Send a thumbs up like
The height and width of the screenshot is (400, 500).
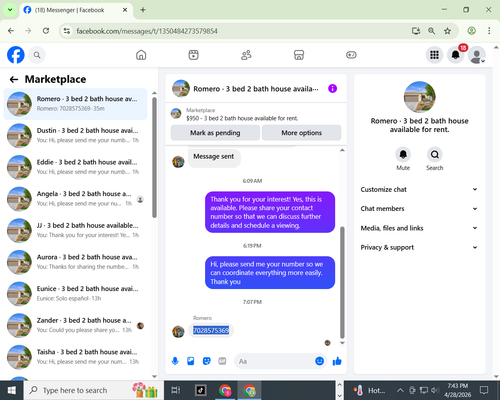337,361
